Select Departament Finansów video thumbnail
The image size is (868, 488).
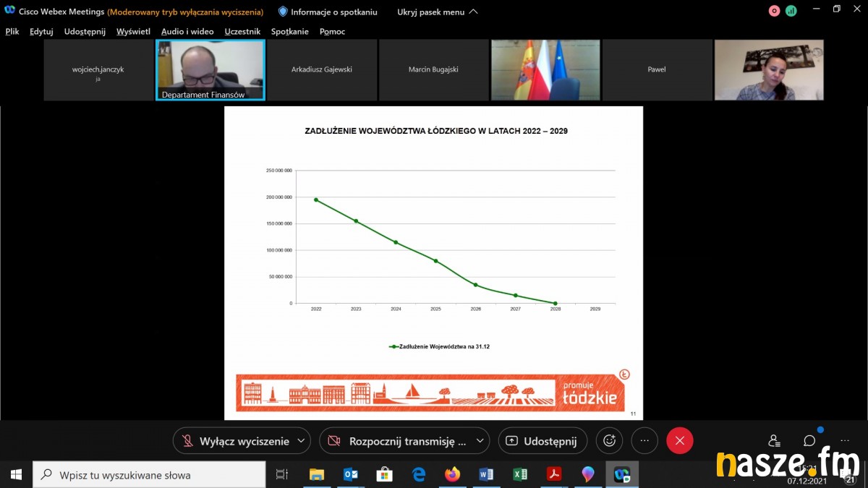point(210,69)
